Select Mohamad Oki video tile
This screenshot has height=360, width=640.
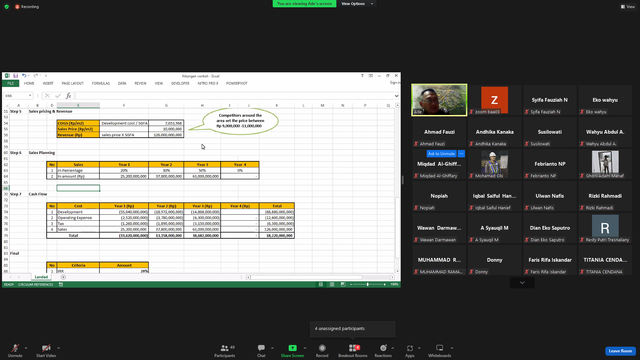click(494, 164)
